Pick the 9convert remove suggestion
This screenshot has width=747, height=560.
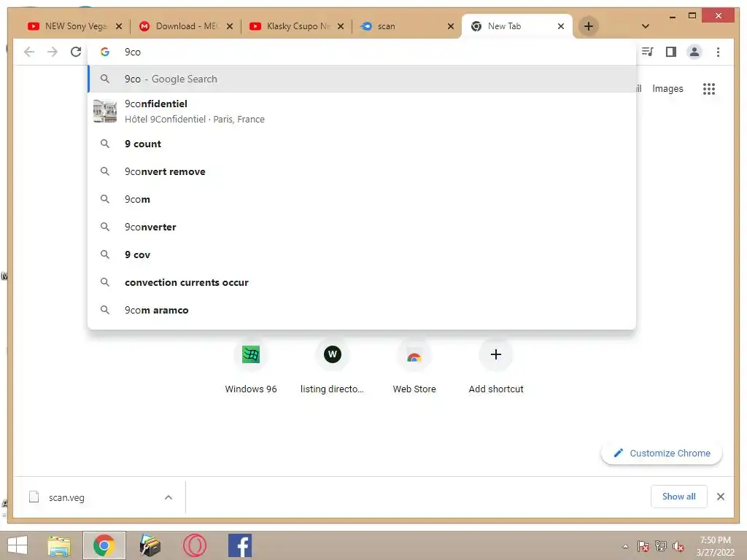pos(362,171)
